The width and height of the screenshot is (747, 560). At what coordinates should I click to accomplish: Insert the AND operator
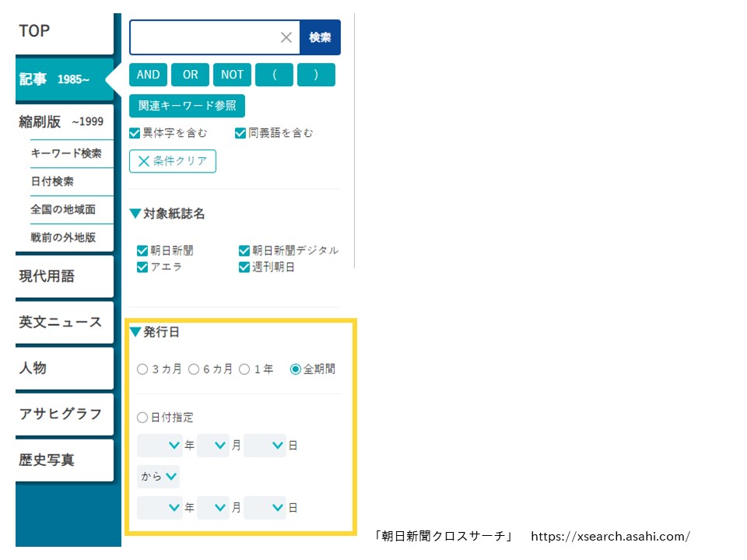click(148, 75)
